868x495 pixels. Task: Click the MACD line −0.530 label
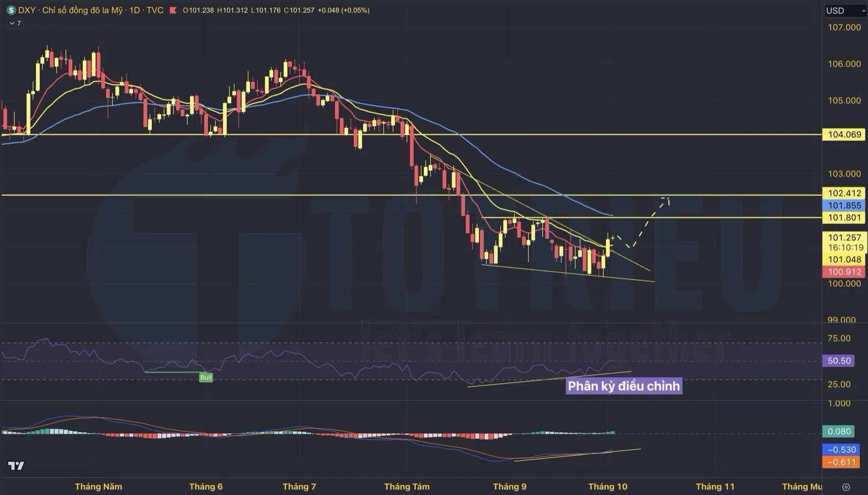click(x=841, y=450)
